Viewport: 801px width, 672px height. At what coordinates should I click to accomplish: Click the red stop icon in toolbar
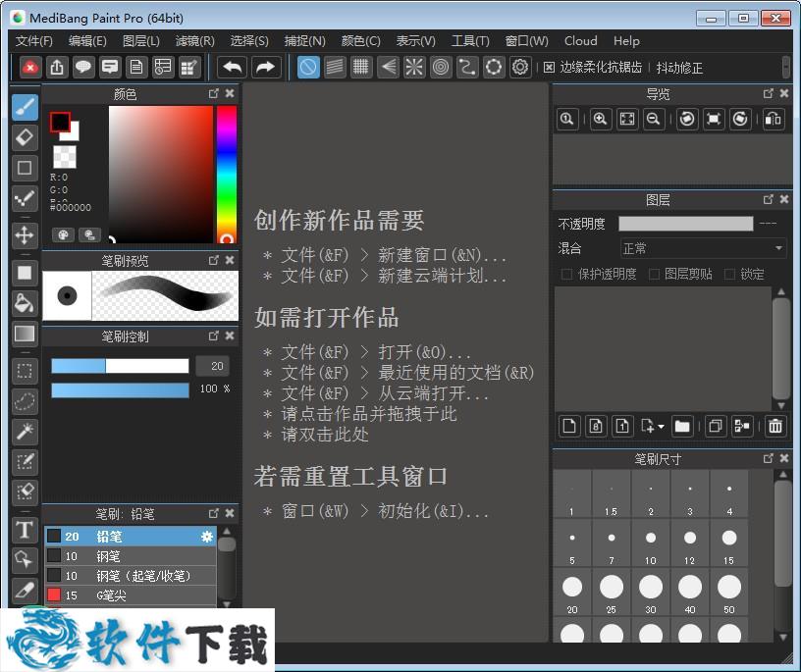click(30, 67)
